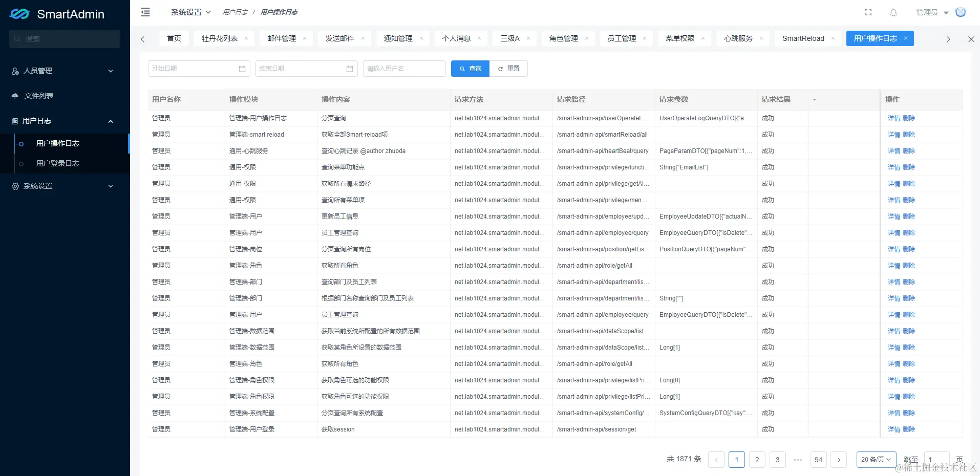
Task: Click the user avatar icon
Action: tap(961, 12)
